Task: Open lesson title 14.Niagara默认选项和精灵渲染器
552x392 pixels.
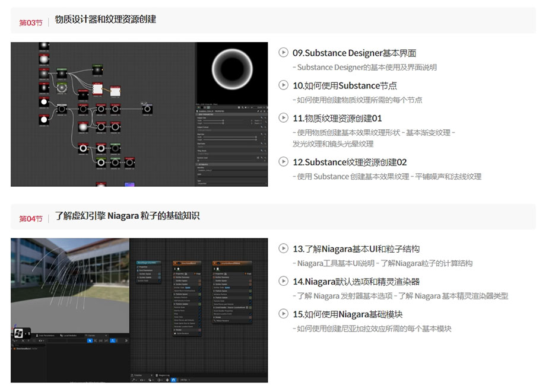Action: 356,282
